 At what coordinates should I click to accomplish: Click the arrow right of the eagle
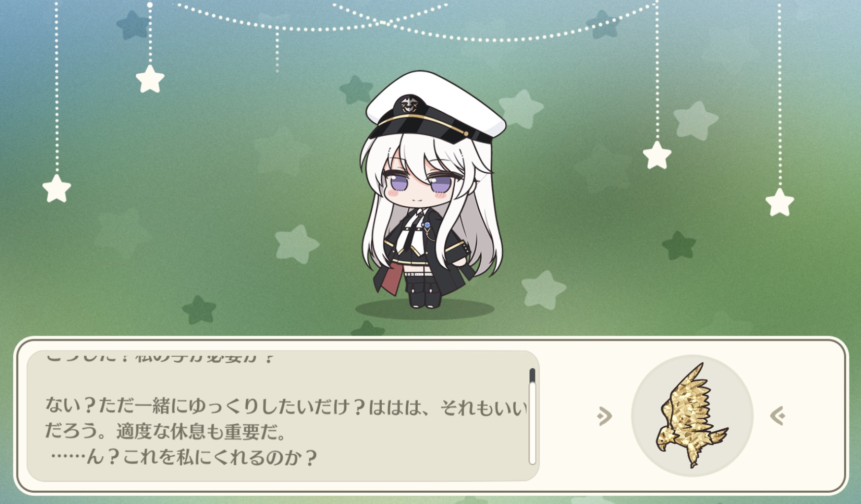coord(778,416)
